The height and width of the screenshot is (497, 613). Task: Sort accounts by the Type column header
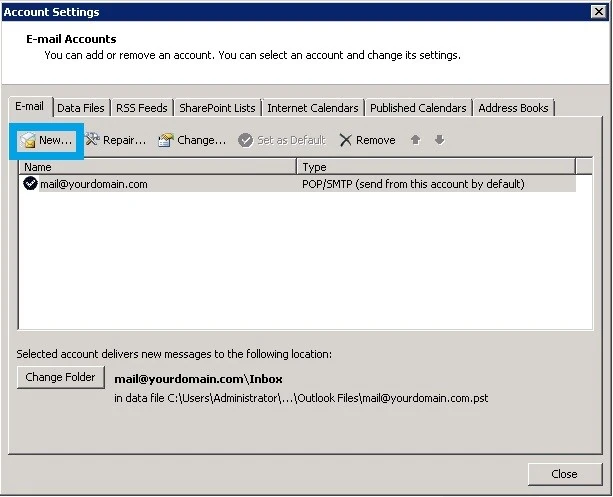click(436, 167)
